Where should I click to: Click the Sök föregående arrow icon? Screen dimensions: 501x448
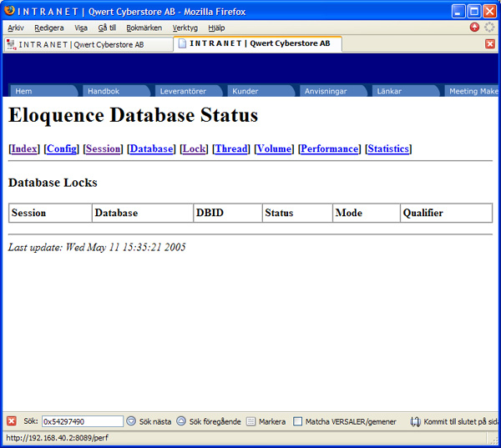pos(181,421)
